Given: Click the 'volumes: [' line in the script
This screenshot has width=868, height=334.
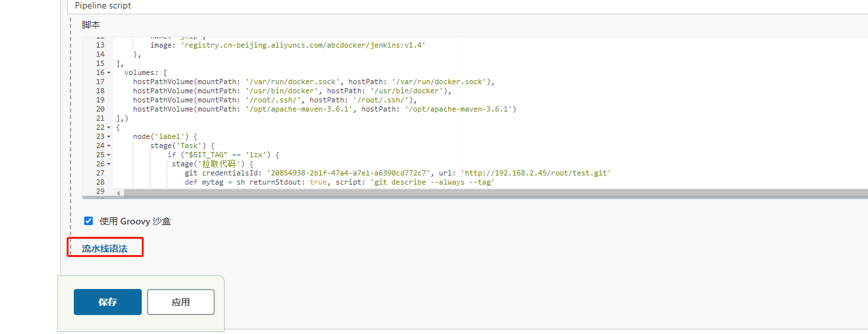Looking at the screenshot, I should click(146, 72).
